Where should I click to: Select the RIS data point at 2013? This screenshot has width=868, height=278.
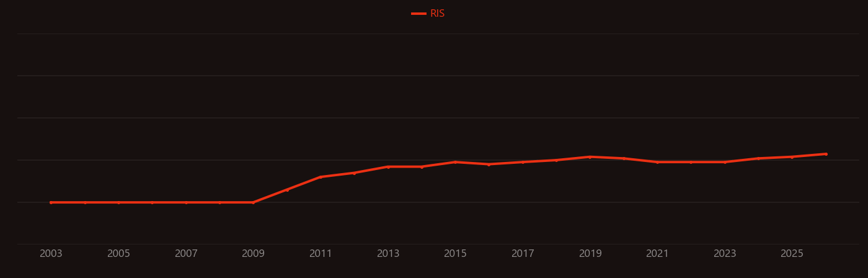pos(388,167)
